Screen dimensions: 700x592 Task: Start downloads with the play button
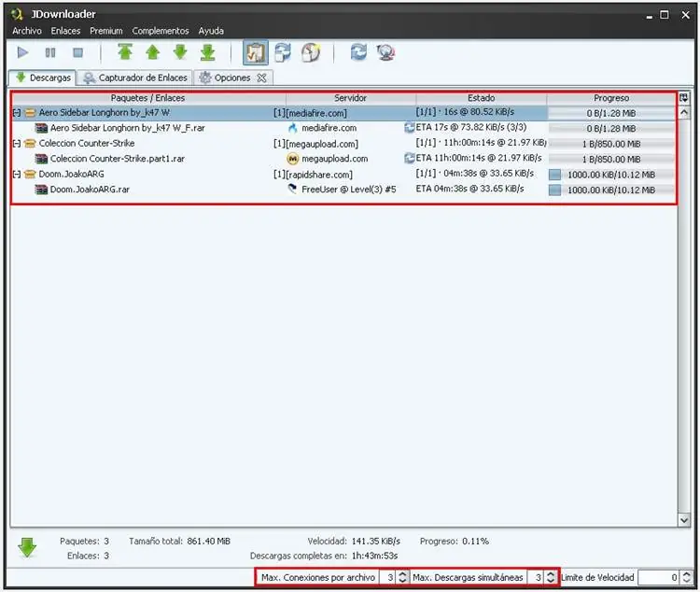(22, 52)
